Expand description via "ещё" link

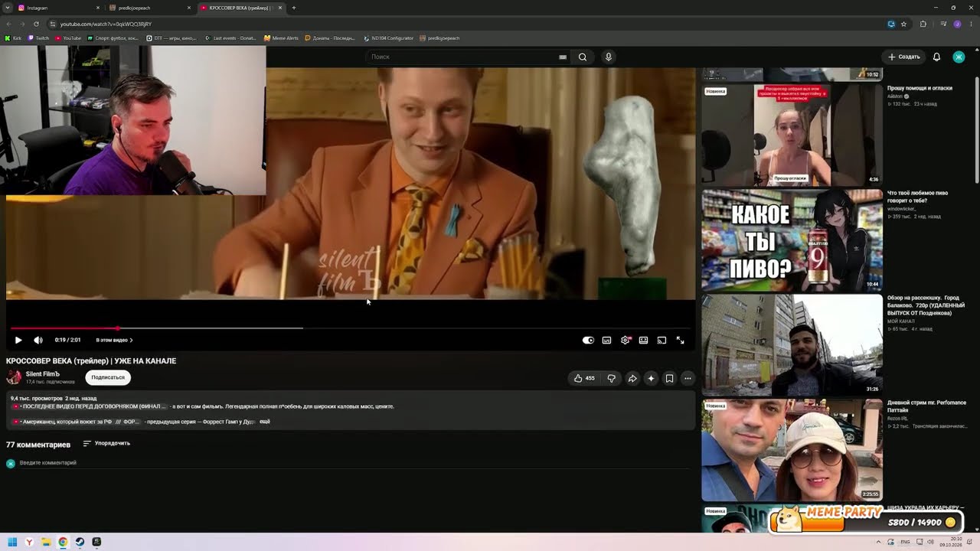click(265, 422)
